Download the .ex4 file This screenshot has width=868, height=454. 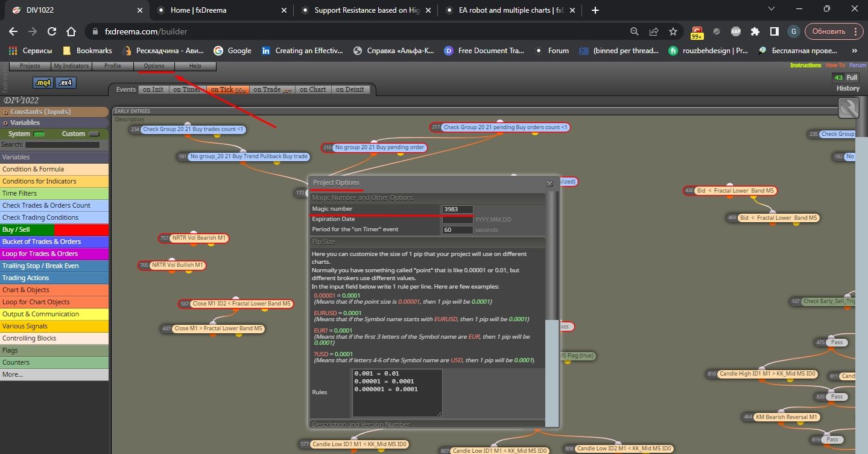pyautogui.click(x=66, y=83)
